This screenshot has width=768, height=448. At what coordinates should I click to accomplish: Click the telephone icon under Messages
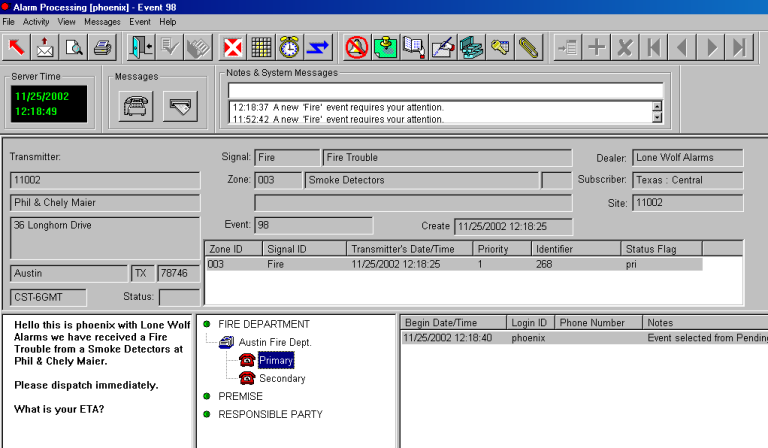pos(136,105)
